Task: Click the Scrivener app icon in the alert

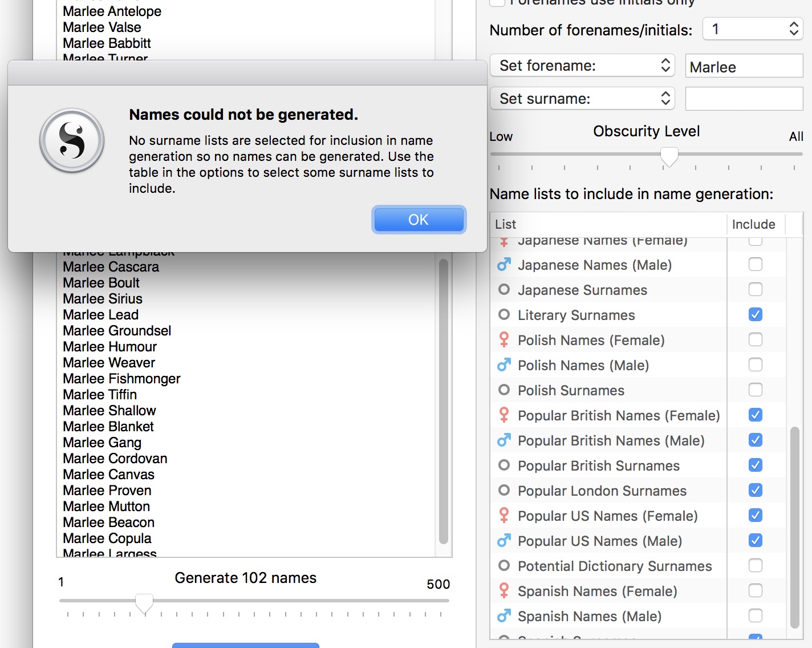Action: 72,141
